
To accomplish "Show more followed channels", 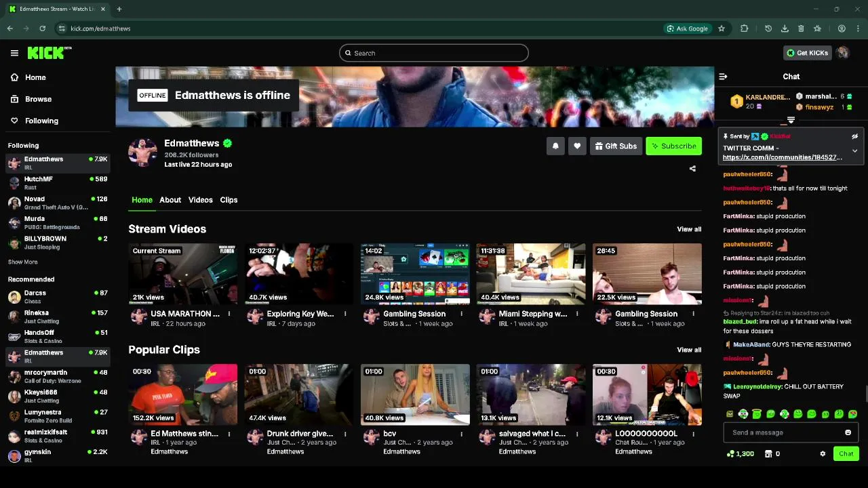I will pyautogui.click(x=23, y=262).
